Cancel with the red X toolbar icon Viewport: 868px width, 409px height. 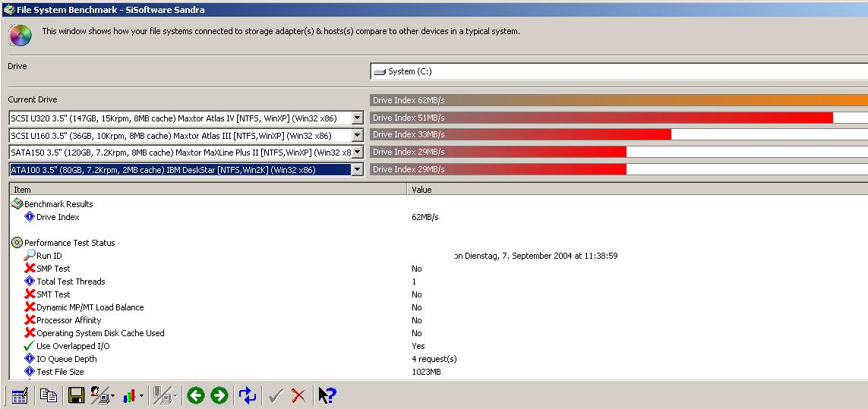[298, 395]
